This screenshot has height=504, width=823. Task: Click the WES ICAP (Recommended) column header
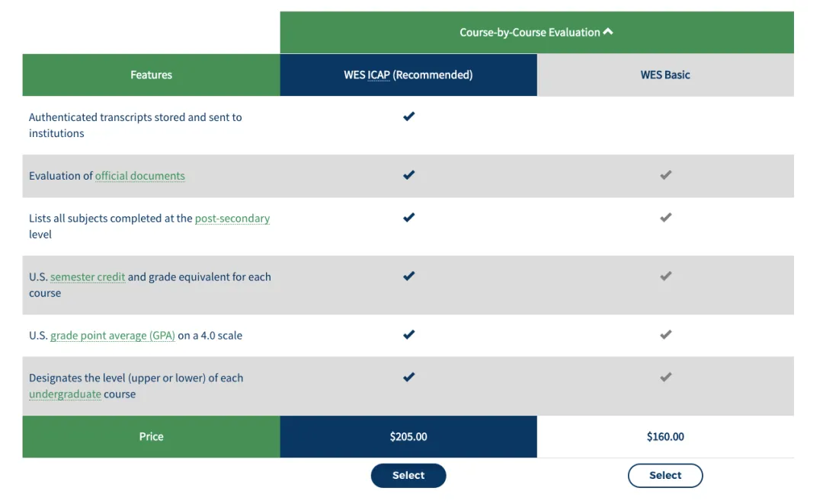[408, 75]
